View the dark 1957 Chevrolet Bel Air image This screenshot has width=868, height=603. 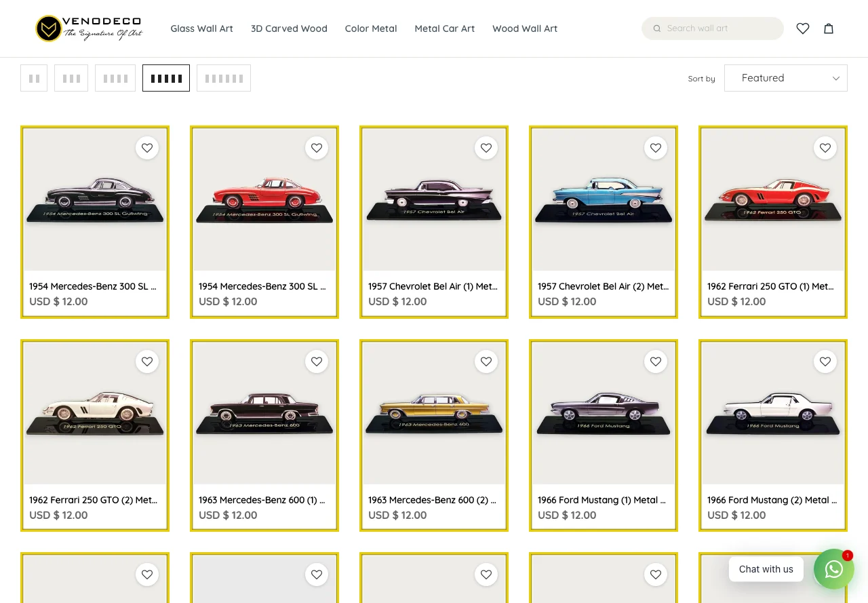[434, 200]
